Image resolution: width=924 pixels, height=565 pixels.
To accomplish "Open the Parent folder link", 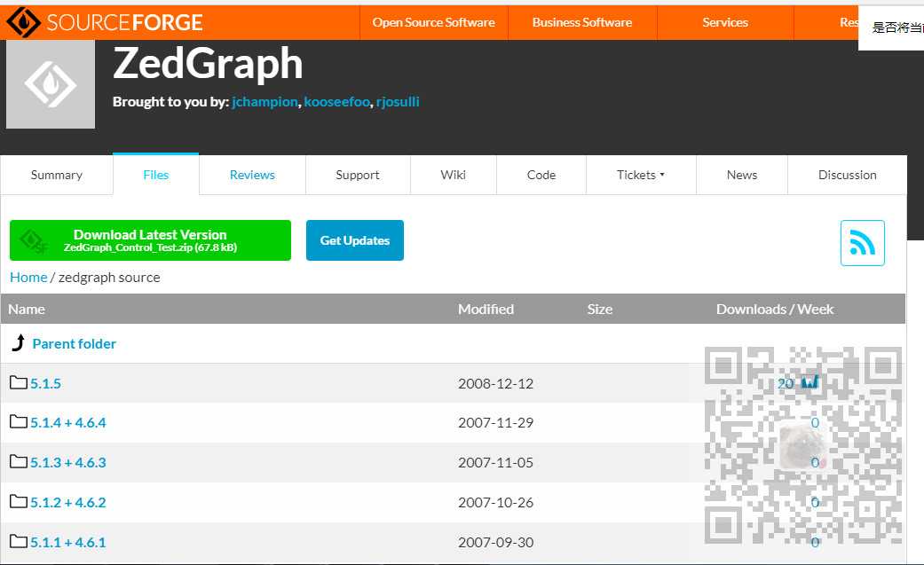I will click(75, 343).
